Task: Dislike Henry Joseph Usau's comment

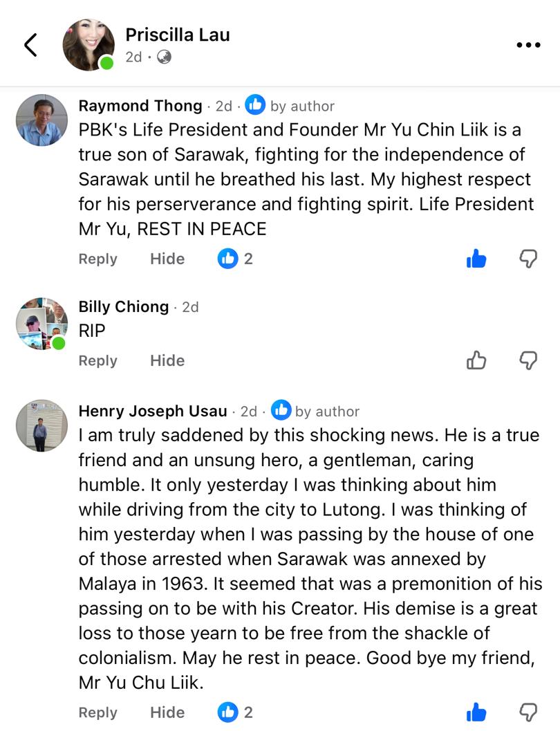Action: click(528, 712)
